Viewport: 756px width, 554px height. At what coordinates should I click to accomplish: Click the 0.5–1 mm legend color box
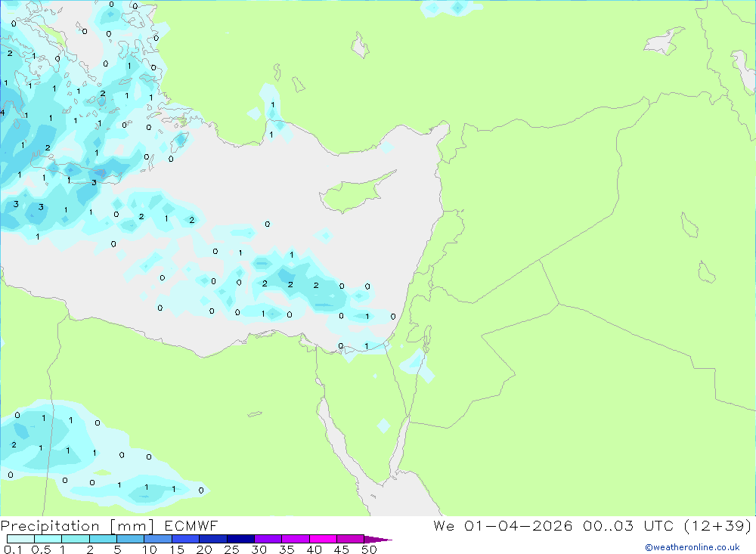48,539
